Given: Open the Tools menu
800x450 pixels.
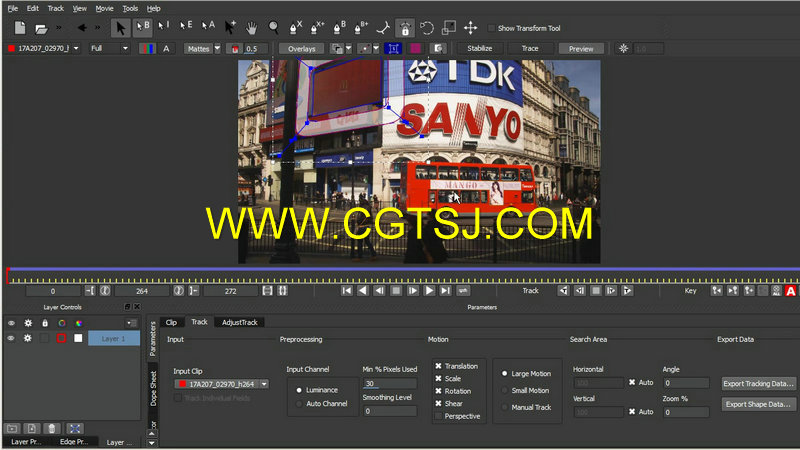Looking at the screenshot, I should pyautogui.click(x=130, y=8).
